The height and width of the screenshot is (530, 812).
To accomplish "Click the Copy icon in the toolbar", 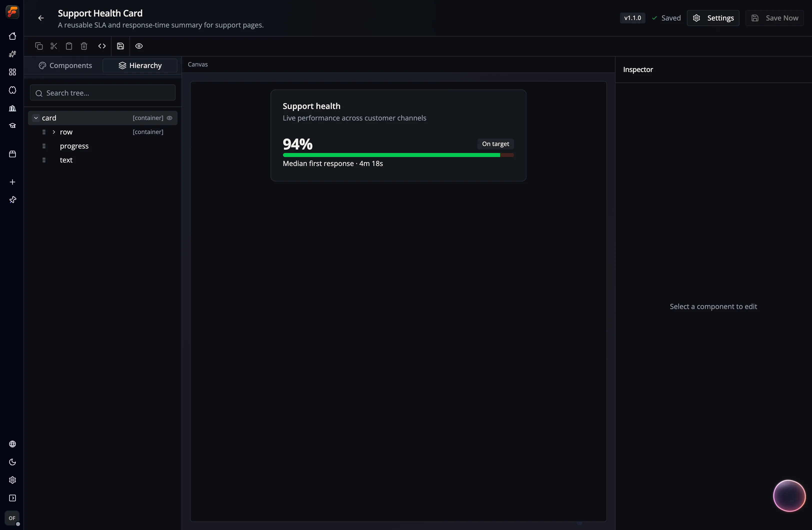I will tap(39, 46).
